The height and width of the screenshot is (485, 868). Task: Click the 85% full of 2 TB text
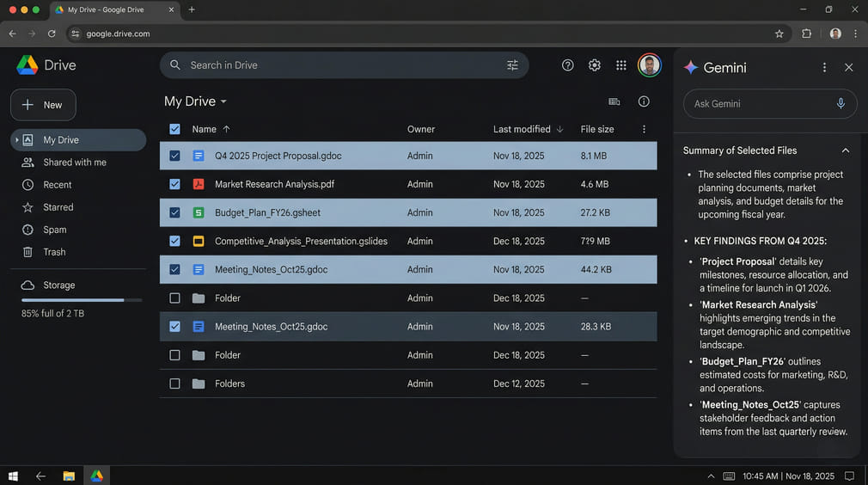52,313
